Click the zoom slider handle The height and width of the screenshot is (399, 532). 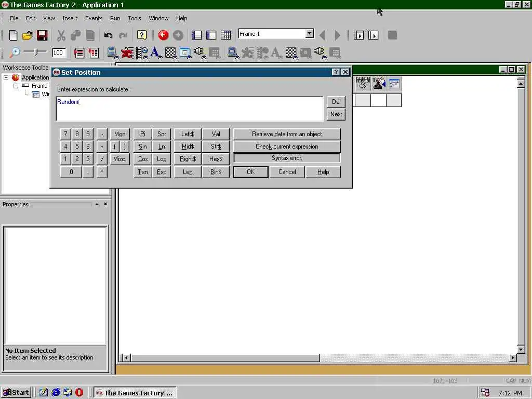(36, 52)
